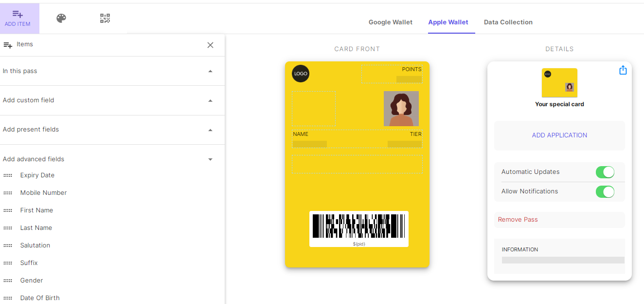Image resolution: width=644 pixels, height=304 pixels.
Task: Click the woman's photo on card front
Action: 401,109
